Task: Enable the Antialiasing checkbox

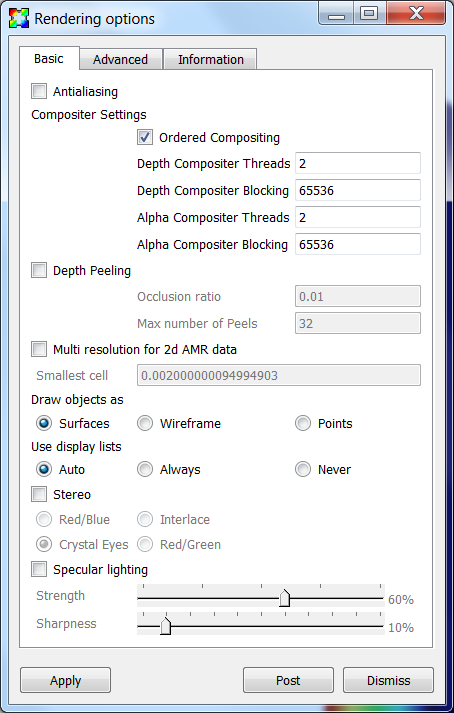Action: 39,91
